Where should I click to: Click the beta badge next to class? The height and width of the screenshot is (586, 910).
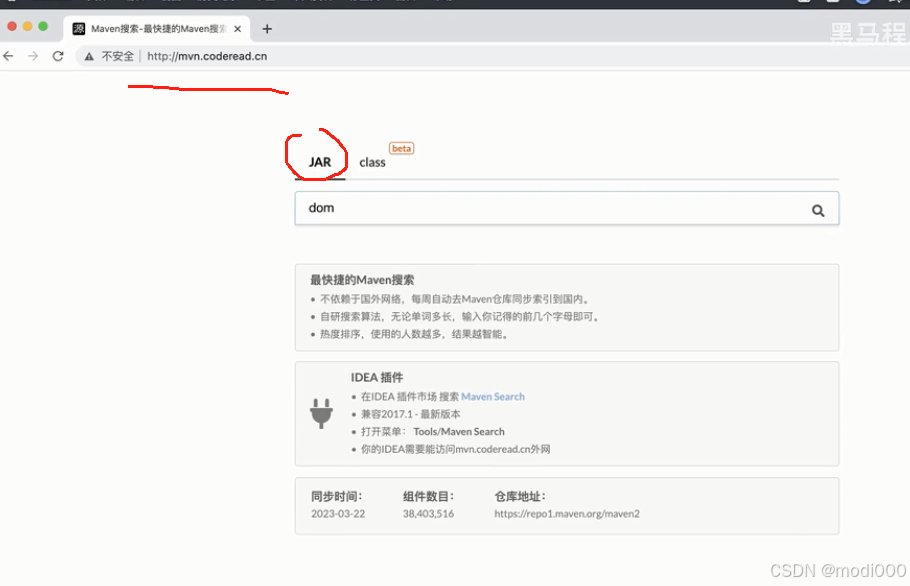point(401,149)
